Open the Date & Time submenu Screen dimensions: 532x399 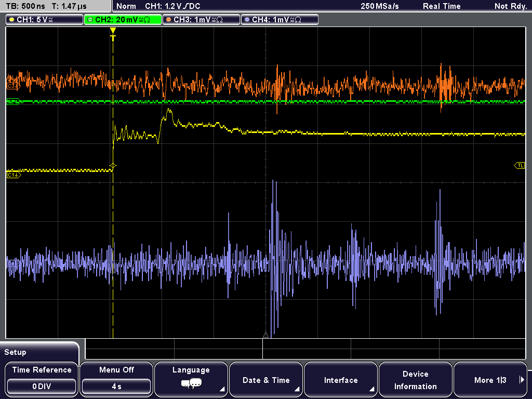pyautogui.click(x=266, y=379)
